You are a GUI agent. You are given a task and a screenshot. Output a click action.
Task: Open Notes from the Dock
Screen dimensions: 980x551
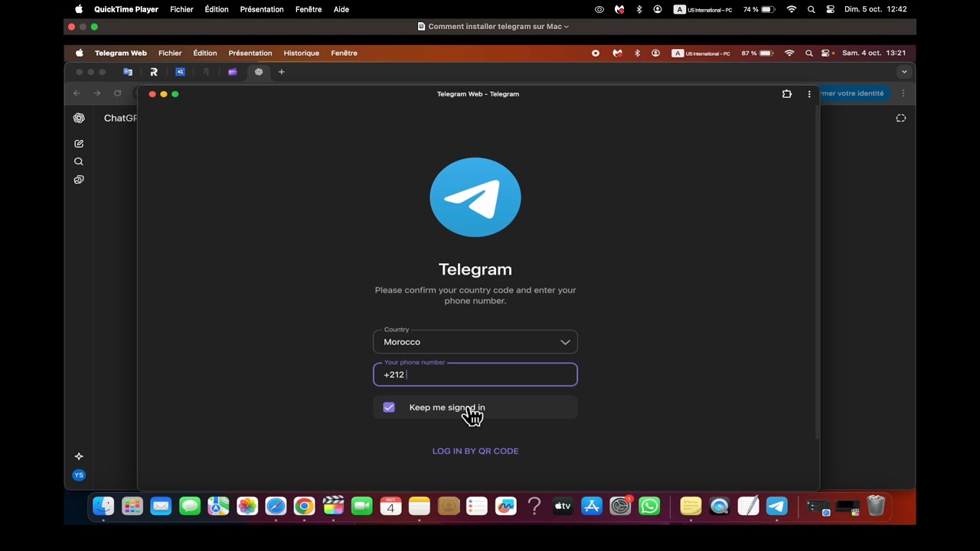coord(420,506)
